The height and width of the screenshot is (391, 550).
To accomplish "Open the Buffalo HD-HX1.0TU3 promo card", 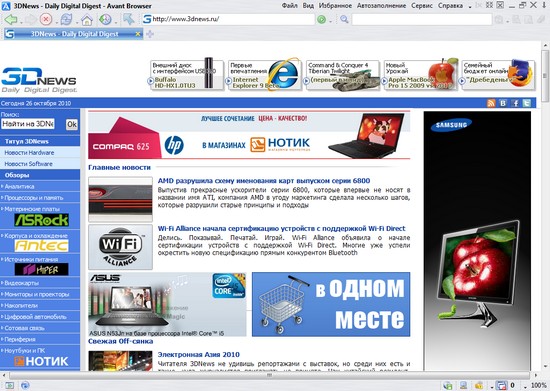I will [x=187, y=75].
